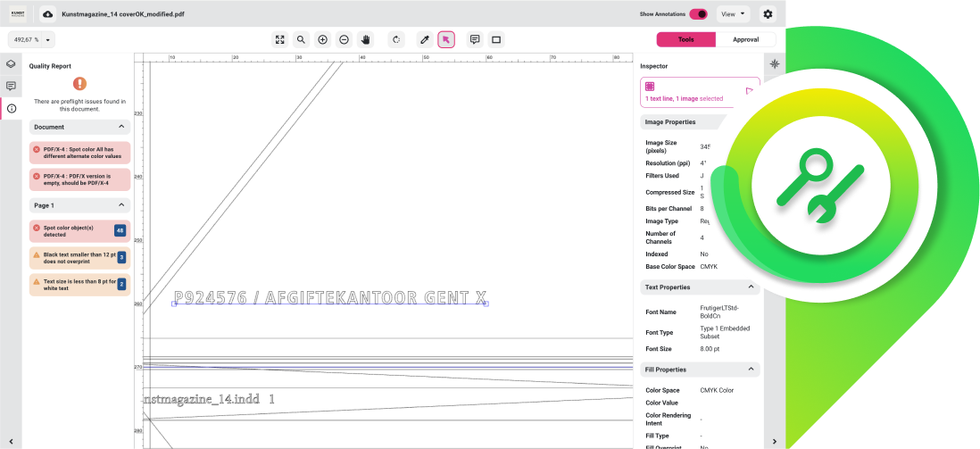Viewport: 980px width, 449px height.
Task: Collapse left sidebar with bottom arrow
Action: point(11,442)
